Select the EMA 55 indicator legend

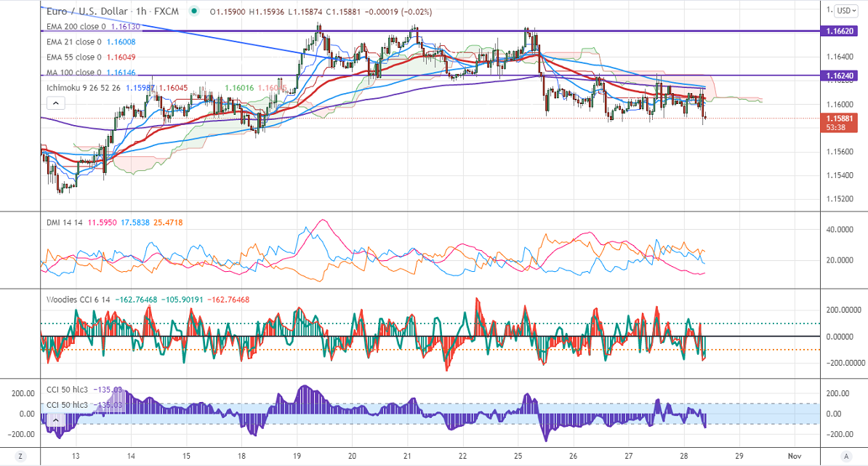click(x=67, y=57)
